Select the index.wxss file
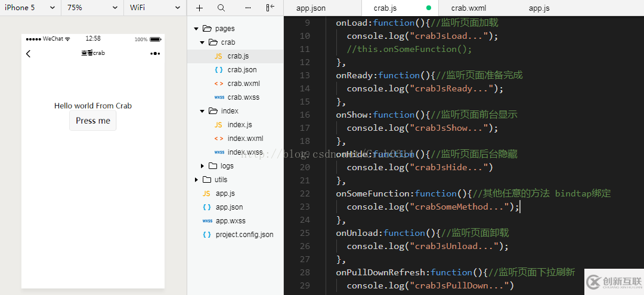The image size is (644, 295). coord(244,152)
